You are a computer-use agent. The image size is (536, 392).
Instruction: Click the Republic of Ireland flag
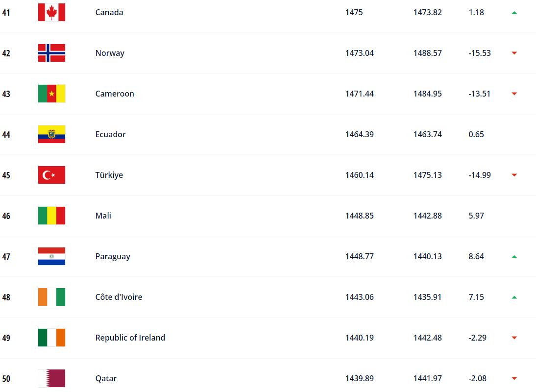51,338
